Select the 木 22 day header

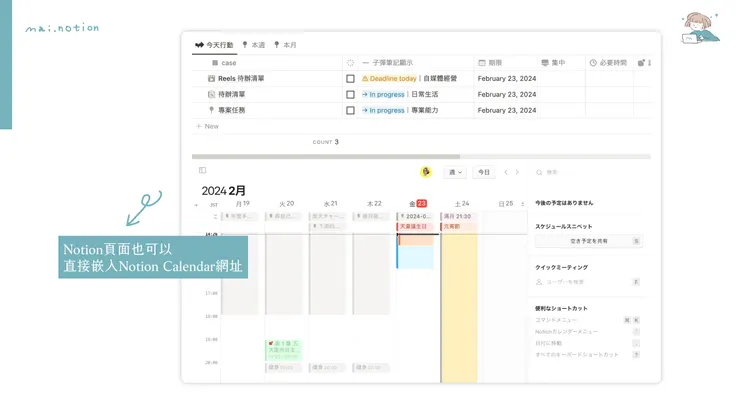(374, 204)
